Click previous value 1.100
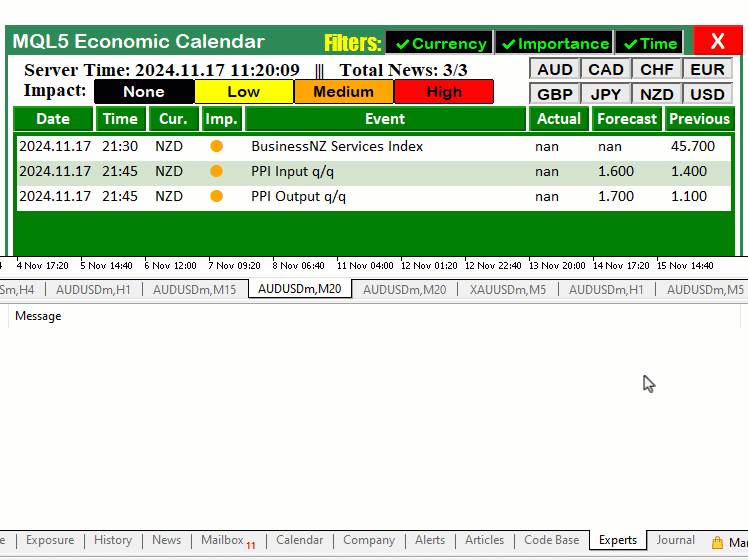Image resolution: width=748 pixels, height=560 pixels. pos(689,196)
